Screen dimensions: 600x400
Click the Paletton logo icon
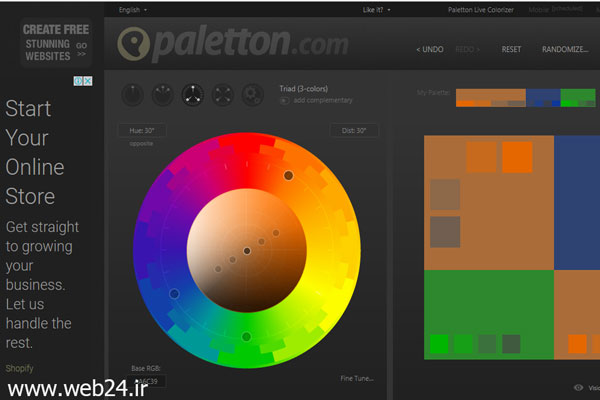[133, 44]
